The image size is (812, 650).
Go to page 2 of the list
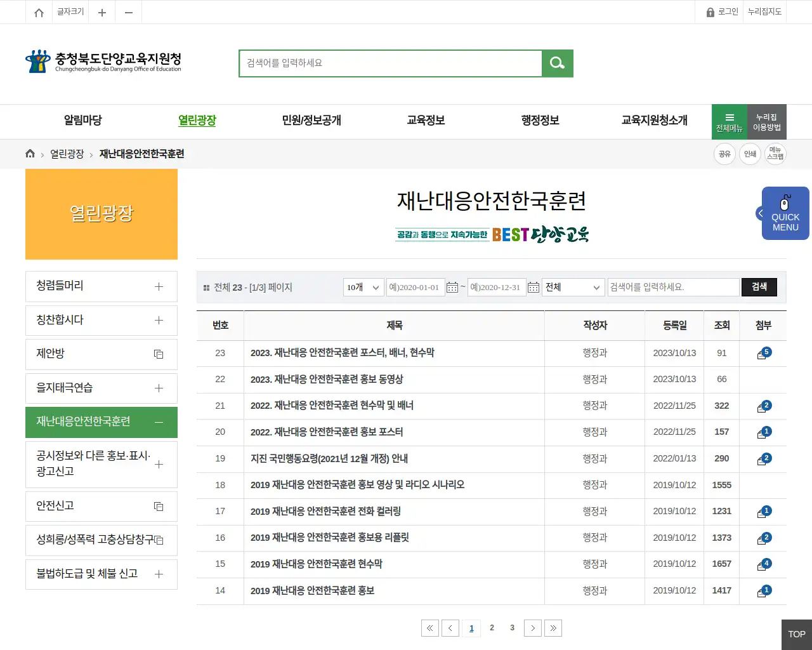pyautogui.click(x=492, y=628)
